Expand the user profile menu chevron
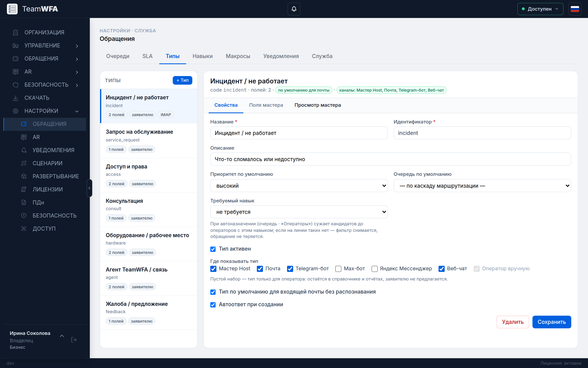 click(62, 336)
